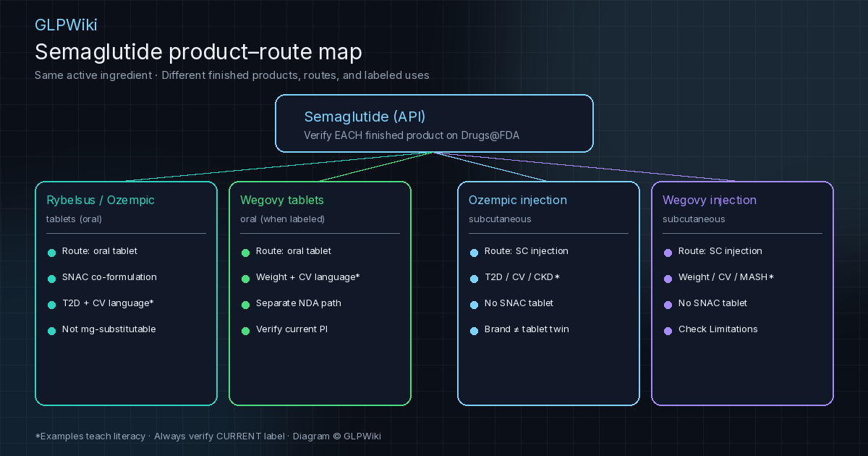The height and width of the screenshot is (456, 868).
Task: Click the purple bullet beside 'Check Limitations'
Action: pyautogui.click(x=668, y=332)
